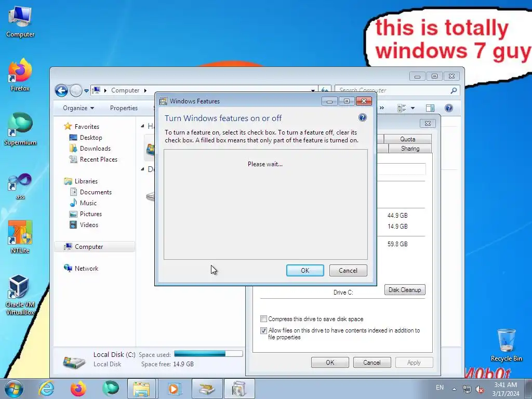Open Desktop in the navigation pane
This screenshot has height=399, width=532.
pos(91,137)
